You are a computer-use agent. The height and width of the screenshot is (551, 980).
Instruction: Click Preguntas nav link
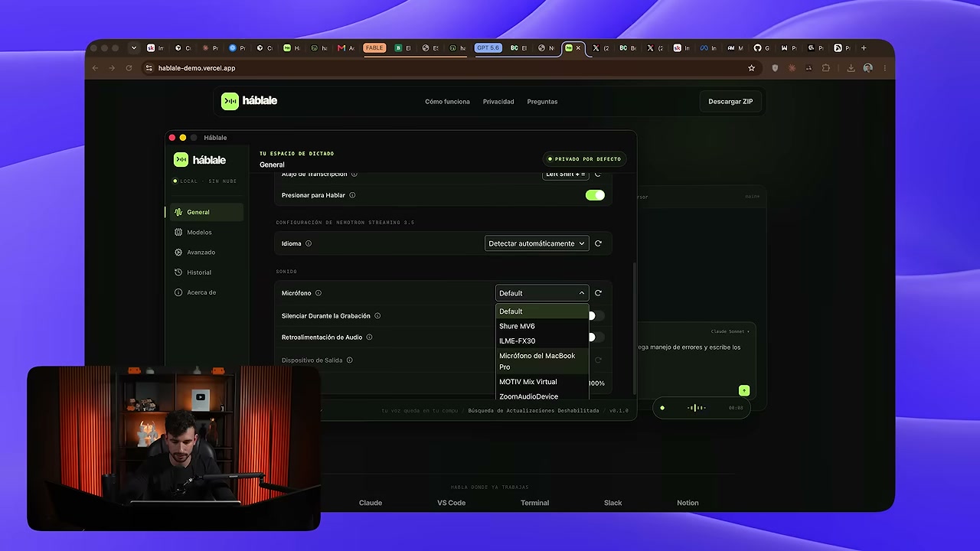[542, 101]
